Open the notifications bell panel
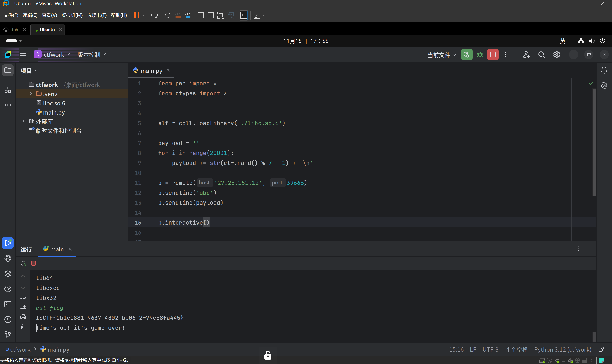The image size is (612, 364). pos(604,70)
